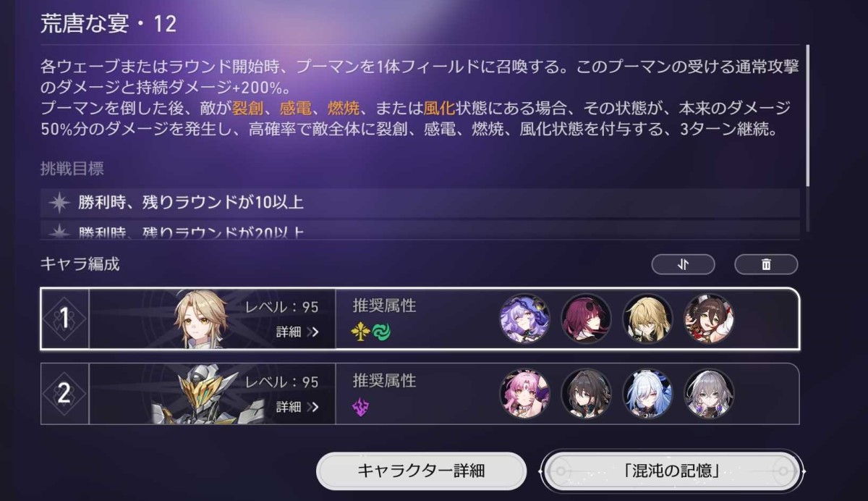Select team slot number 1

click(64, 319)
